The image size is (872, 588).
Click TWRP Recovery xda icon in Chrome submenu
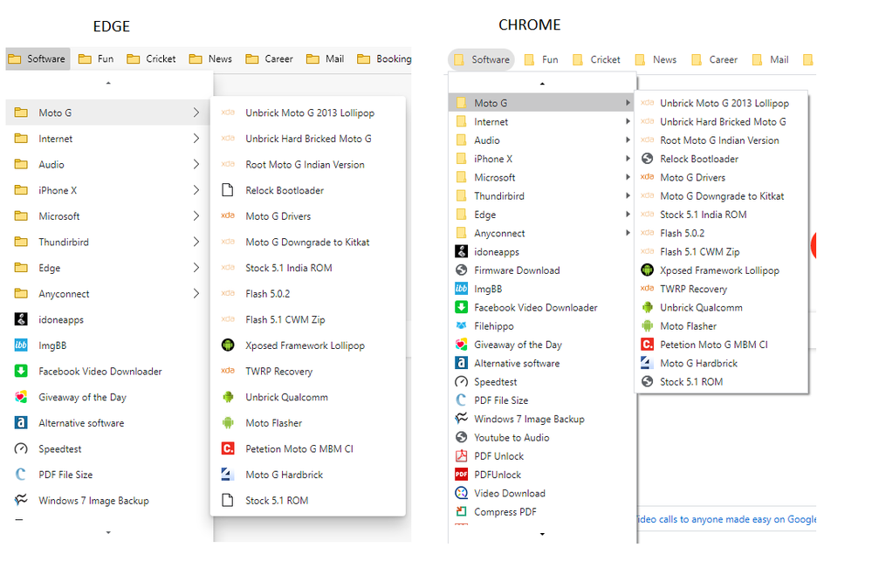(647, 289)
